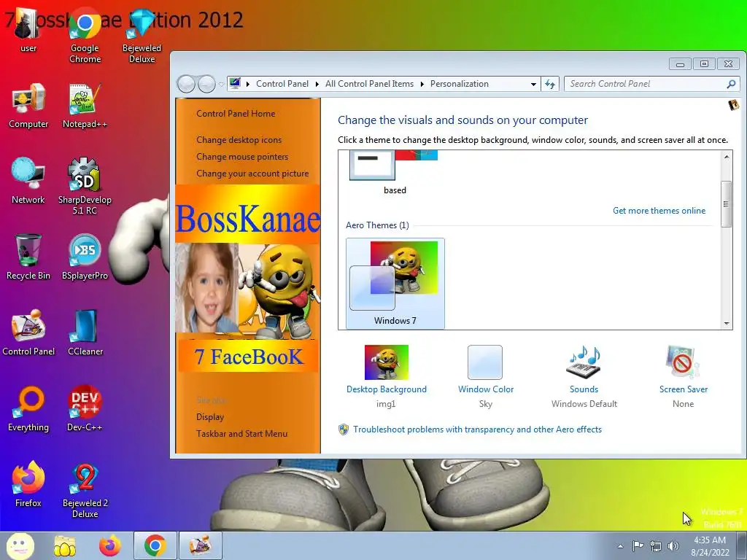The image size is (747, 560).
Task: Open the address bar history dropdown
Action: (x=533, y=85)
